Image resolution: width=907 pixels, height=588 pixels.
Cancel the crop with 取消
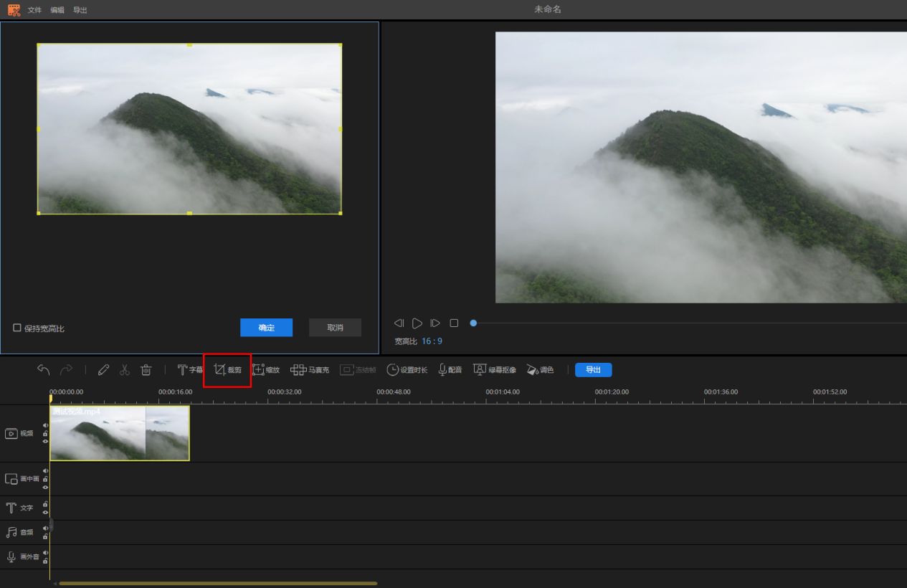tap(335, 328)
